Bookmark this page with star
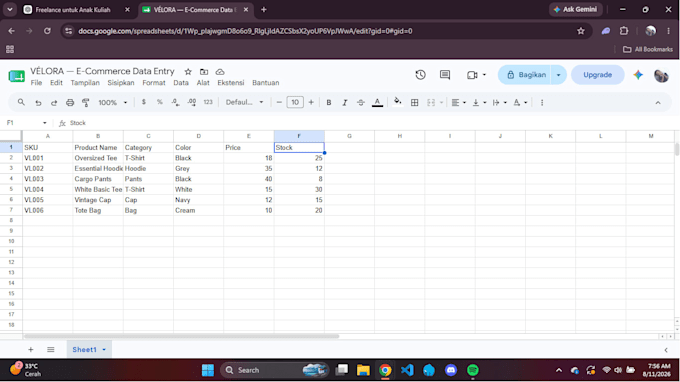The width and height of the screenshot is (680, 382). point(581,31)
